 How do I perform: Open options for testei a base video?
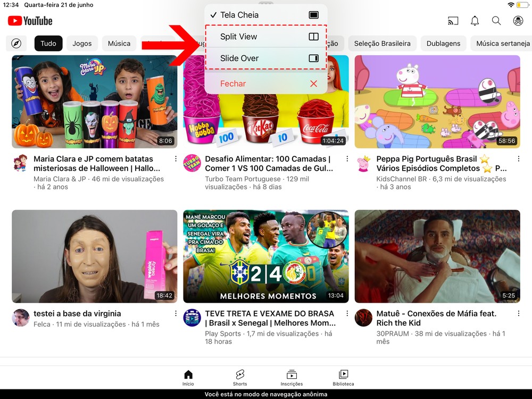176,314
